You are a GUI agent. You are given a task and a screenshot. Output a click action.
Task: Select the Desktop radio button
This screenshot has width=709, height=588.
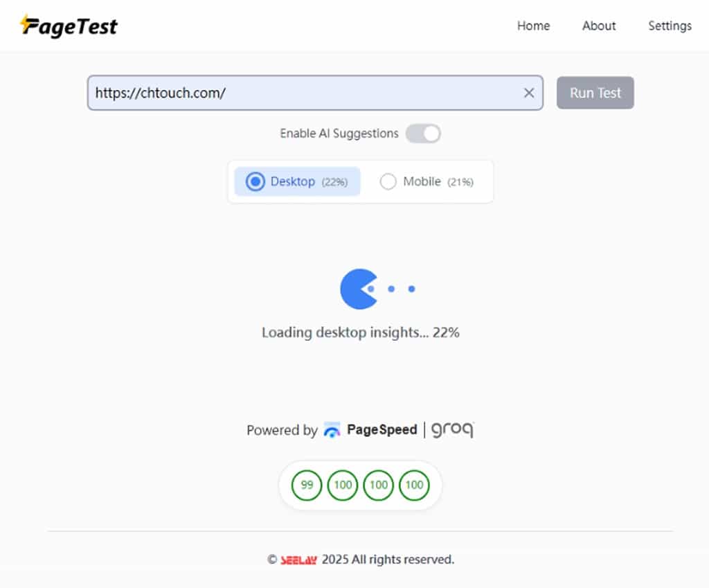click(x=257, y=181)
